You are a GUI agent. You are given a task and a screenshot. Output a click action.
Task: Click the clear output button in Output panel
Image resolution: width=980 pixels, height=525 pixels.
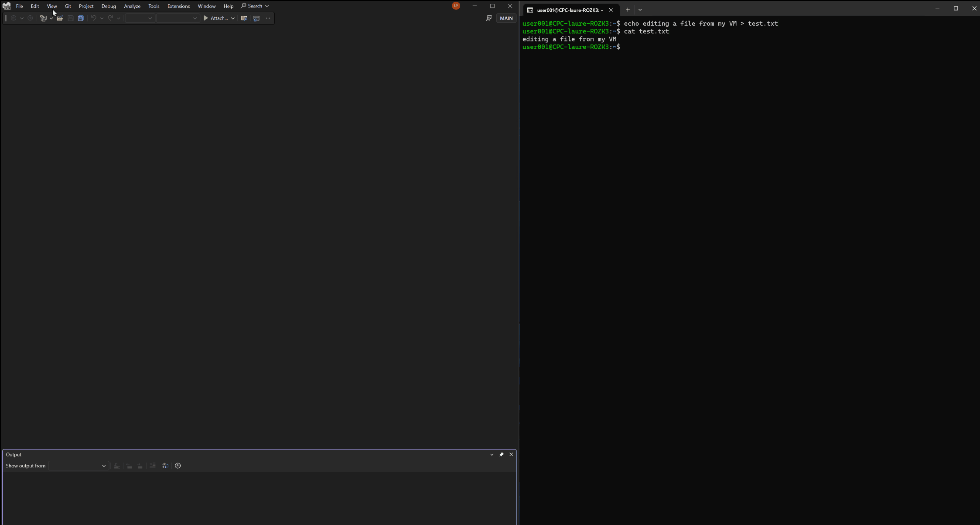(153, 465)
